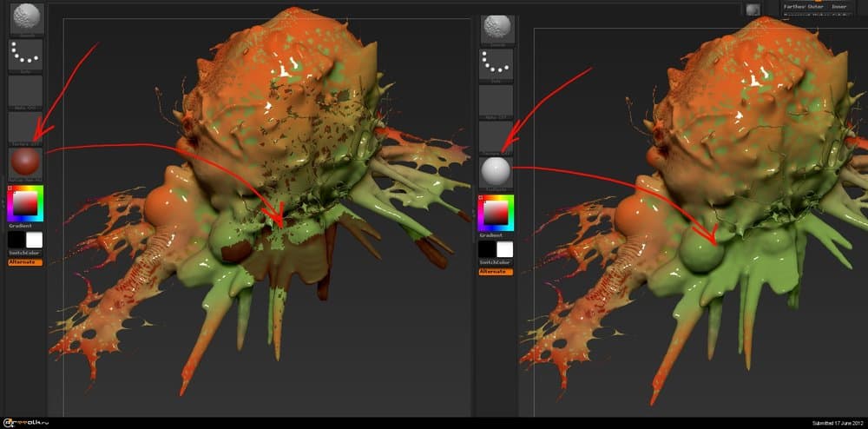Select the white secondary swatch in left panel
This screenshot has height=429, width=868.
(35, 240)
